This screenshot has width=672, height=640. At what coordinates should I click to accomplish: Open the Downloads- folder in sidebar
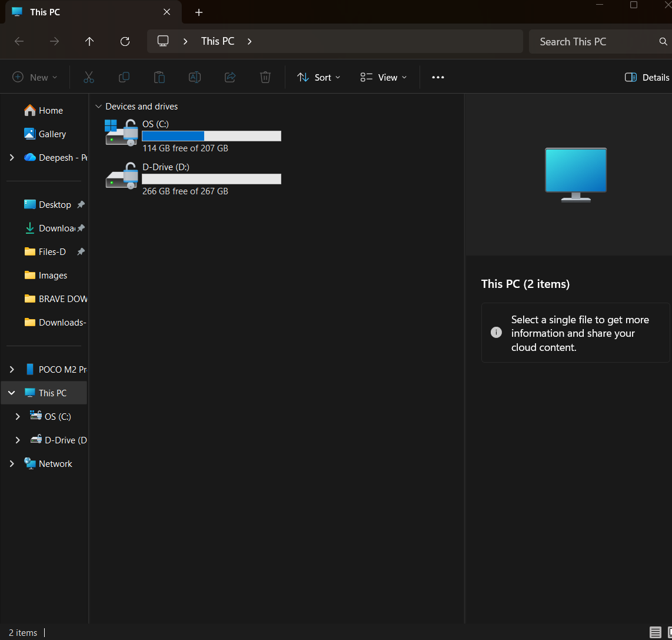[x=55, y=323]
